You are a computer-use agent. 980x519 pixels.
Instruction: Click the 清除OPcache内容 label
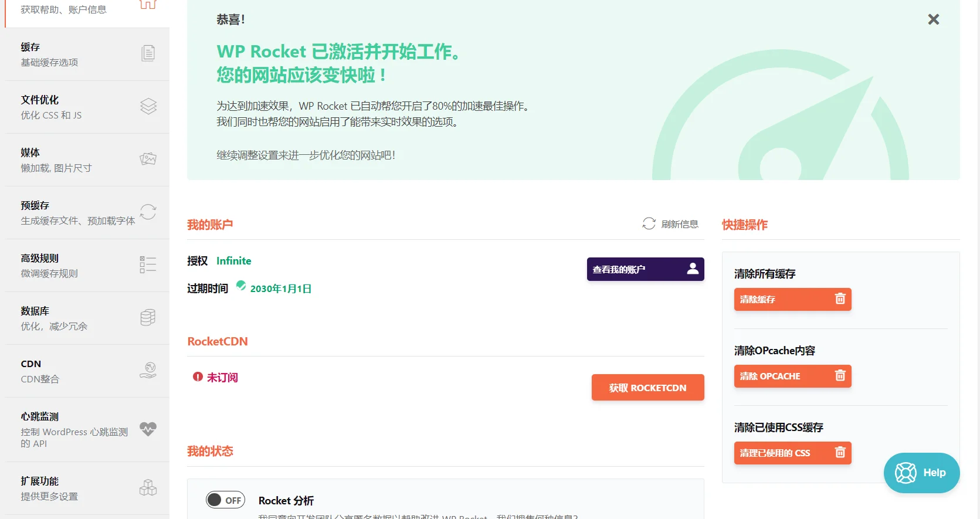775,351
